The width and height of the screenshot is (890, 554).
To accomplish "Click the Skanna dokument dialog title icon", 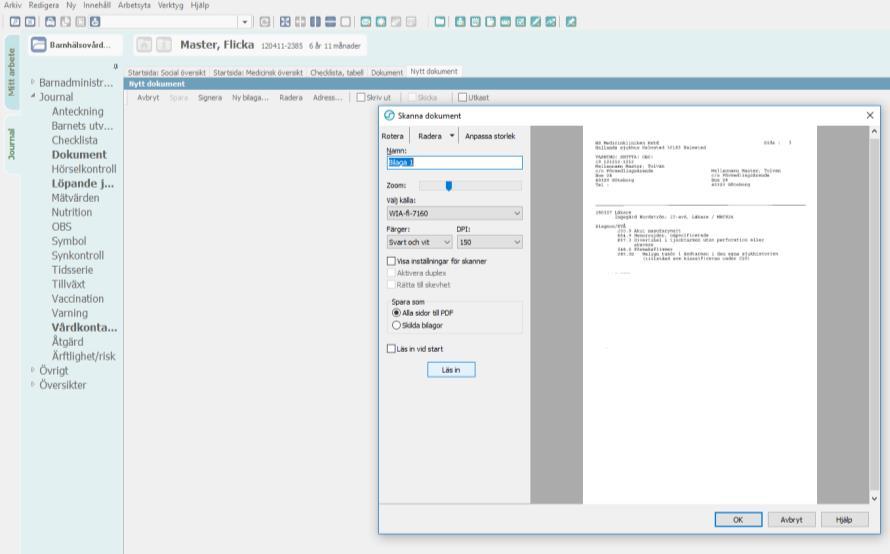I will [x=389, y=115].
